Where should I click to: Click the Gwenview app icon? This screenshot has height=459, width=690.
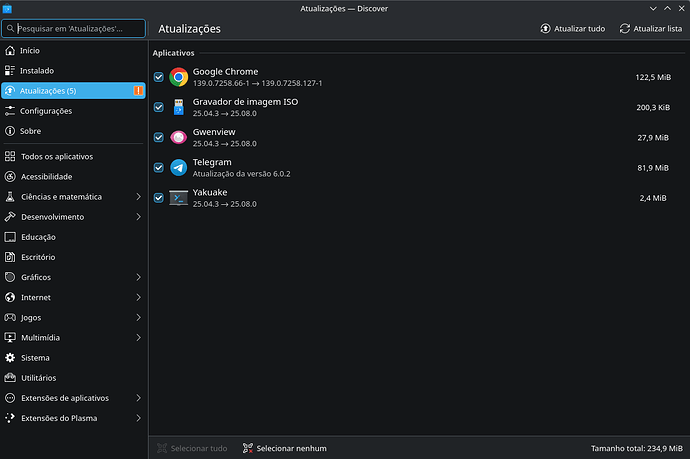click(x=178, y=137)
